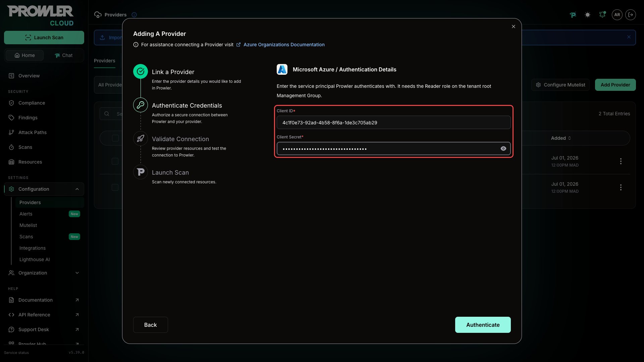This screenshot has width=644, height=362.
Task: Click the Link a Provider step icon
Action: [141, 71]
